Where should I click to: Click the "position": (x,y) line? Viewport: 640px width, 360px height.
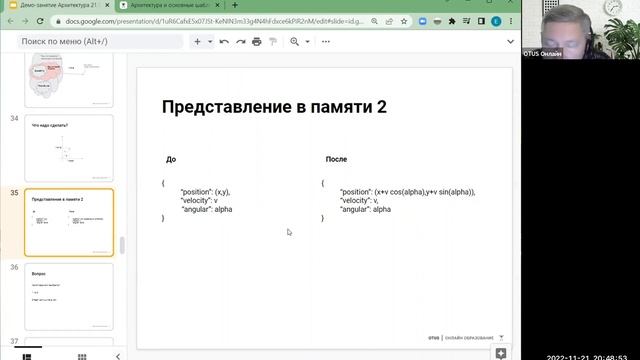tap(206, 192)
